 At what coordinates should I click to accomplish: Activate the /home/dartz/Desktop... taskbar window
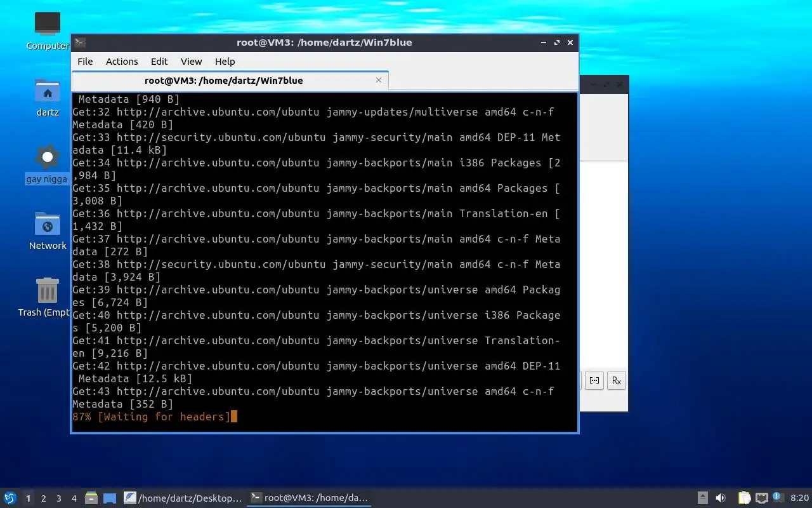(x=183, y=498)
